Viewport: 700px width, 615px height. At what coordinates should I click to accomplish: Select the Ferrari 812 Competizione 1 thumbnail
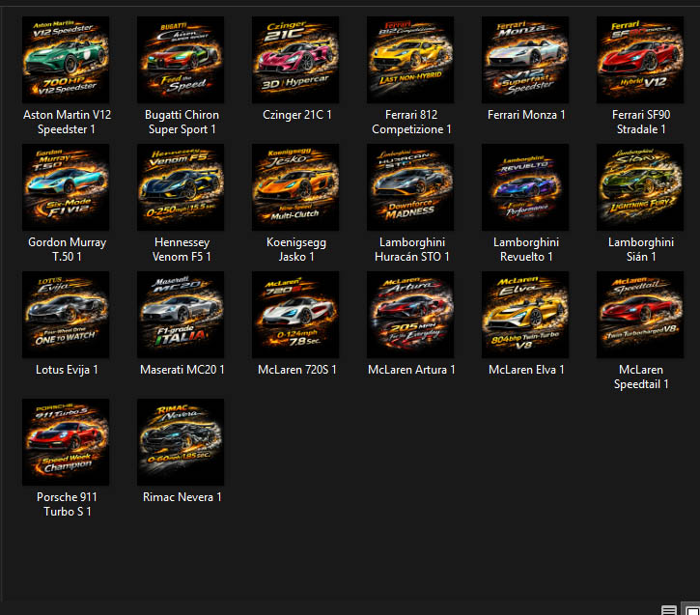[410, 60]
